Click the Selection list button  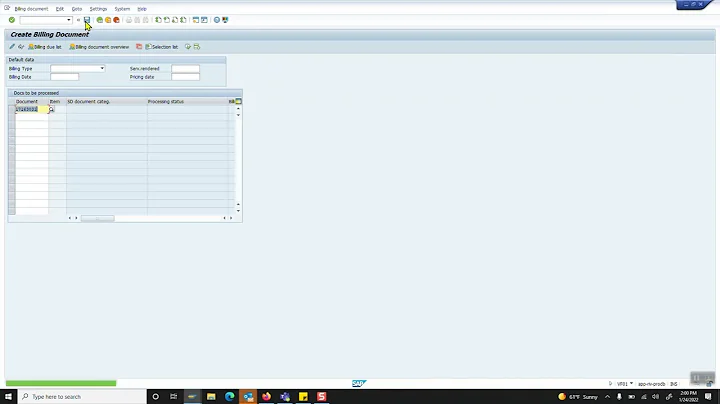[162, 47]
